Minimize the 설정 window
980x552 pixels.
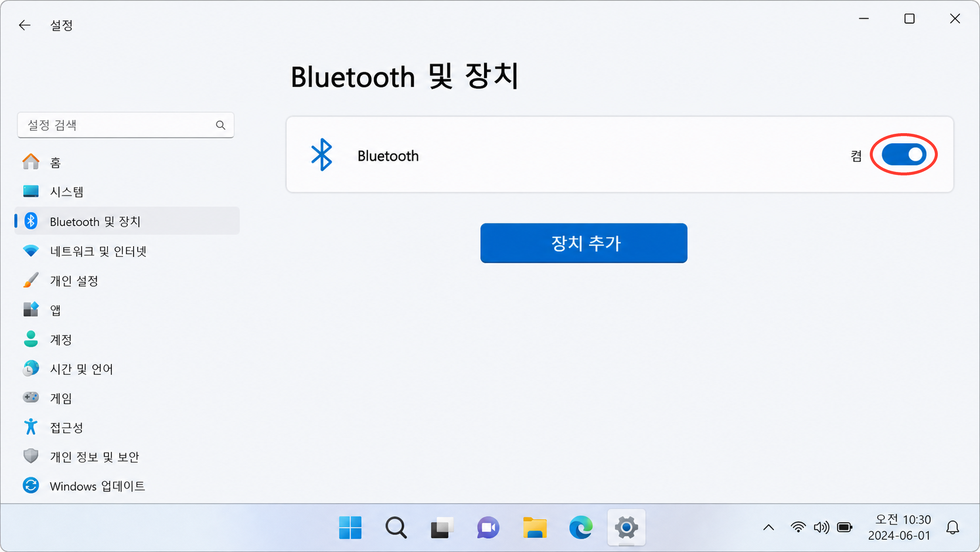pyautogui.click(x=864, y=19)
